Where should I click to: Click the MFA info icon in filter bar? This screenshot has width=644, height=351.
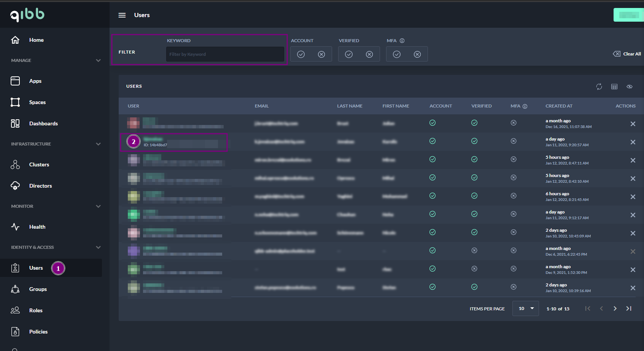click(402, 41)
